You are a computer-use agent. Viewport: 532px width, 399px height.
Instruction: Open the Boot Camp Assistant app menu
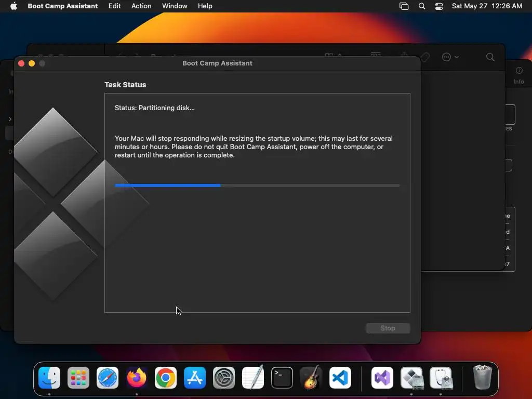click(x=62, y=6)
